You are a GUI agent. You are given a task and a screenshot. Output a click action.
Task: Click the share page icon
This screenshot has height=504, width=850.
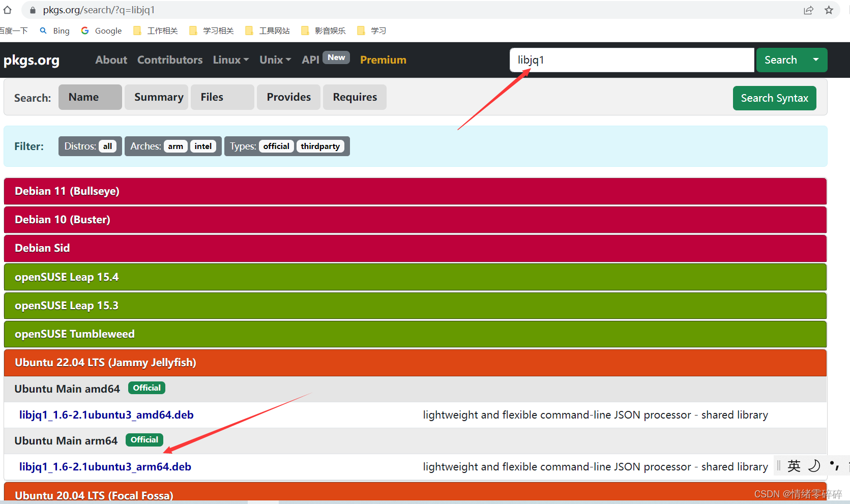point(809,10)
